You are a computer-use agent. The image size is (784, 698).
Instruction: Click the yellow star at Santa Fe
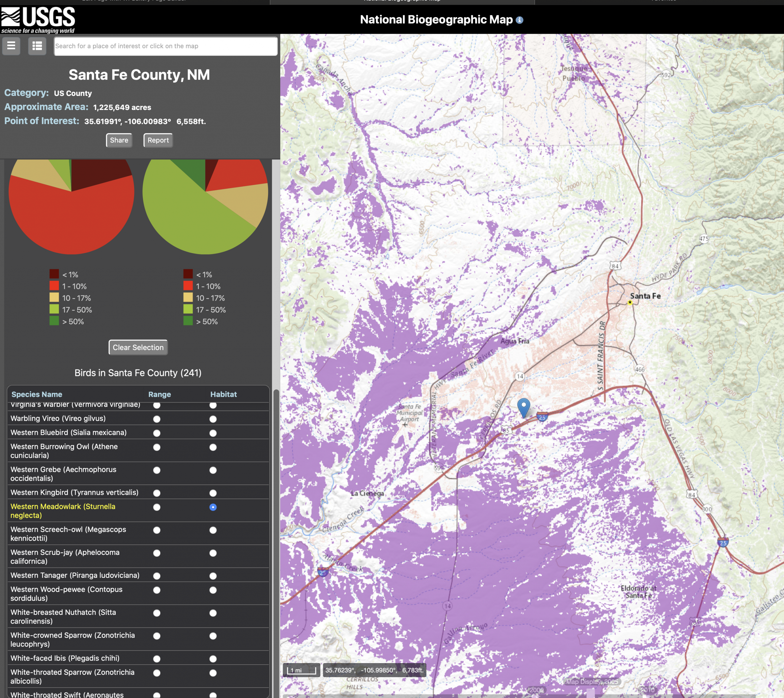(x=630, y=302)
